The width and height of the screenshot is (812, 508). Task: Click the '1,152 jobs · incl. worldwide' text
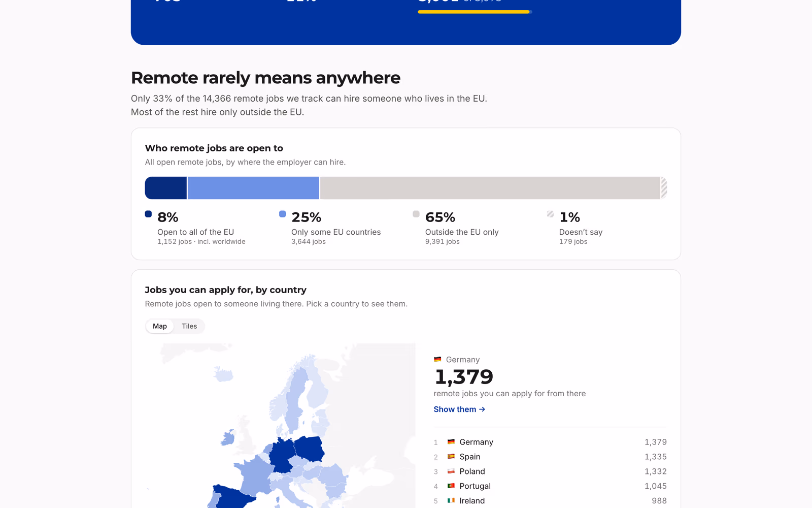tap(201, 242)
